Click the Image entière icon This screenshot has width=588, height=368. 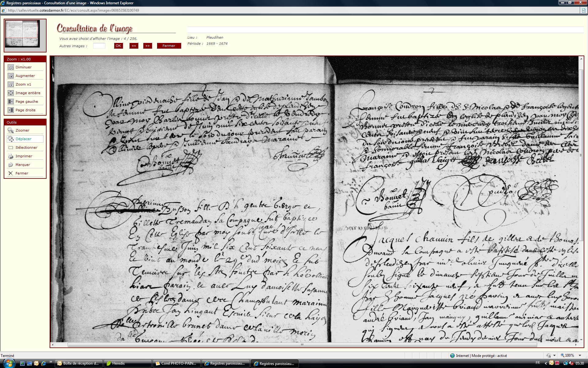(11, 93)
